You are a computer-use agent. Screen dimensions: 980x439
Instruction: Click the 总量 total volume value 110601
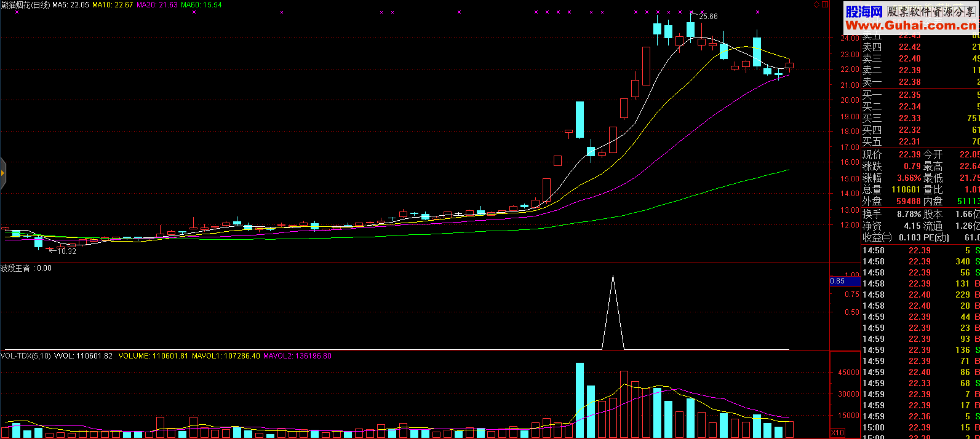tap(906, 190)
